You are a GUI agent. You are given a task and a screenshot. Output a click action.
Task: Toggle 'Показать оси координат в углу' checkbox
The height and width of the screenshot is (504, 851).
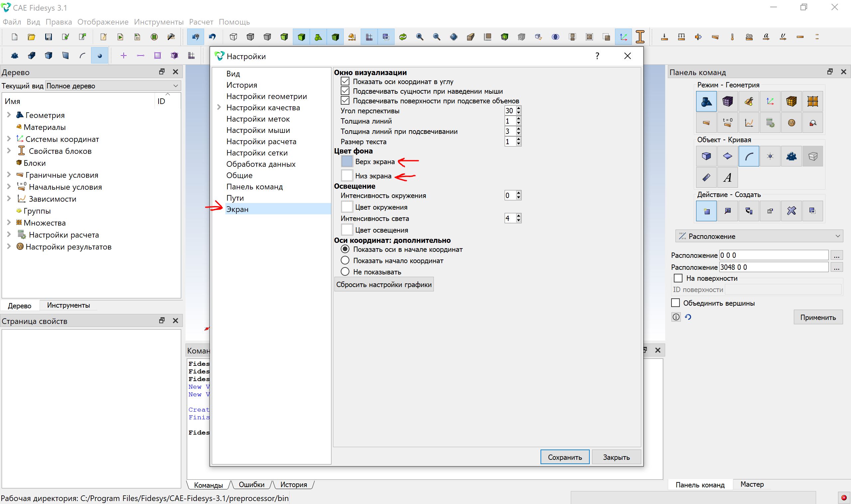tap(345, 81)
